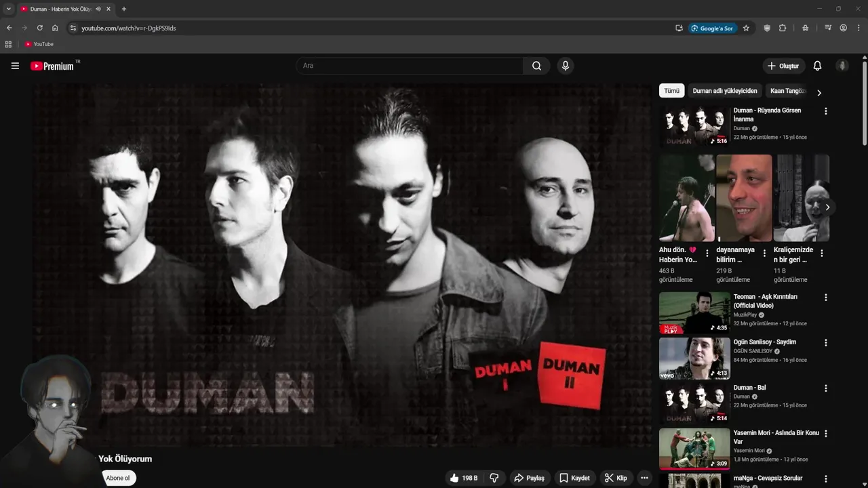Open options for Yasemin Mori - Aslında Bir Konu Var
Screen dimensions: 868x488
click(825, 434)
